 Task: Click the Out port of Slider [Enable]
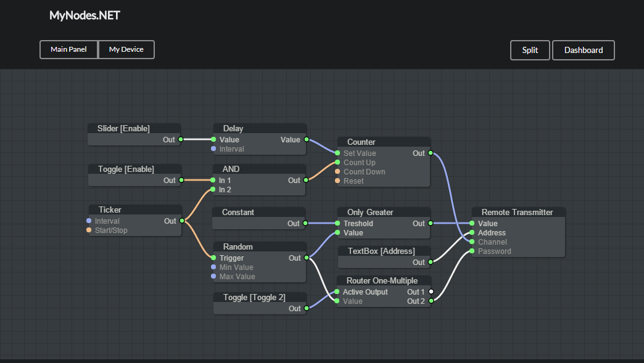180,139
